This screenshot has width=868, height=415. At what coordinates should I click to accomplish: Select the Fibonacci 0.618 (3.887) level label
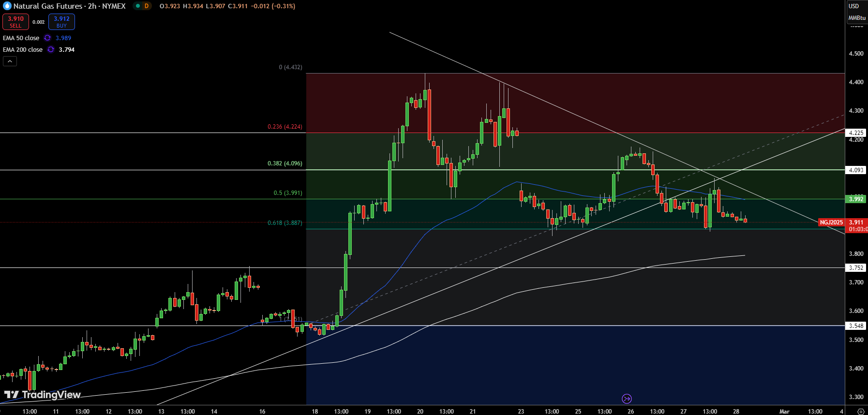point(285,223)
